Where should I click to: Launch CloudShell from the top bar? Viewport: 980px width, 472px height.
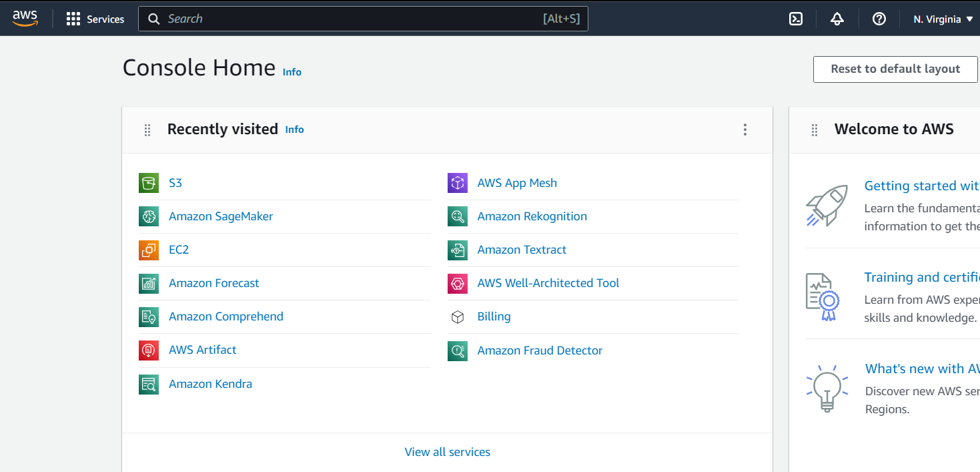(796, 19)
